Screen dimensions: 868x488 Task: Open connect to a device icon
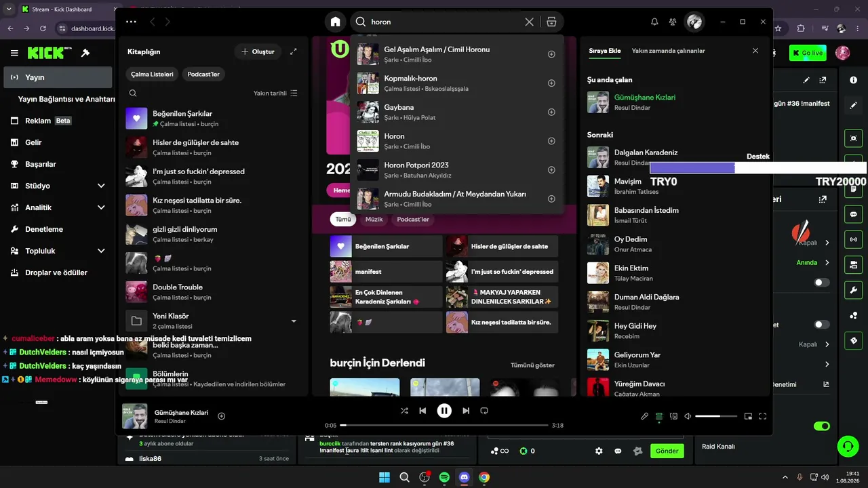pos(674,416)
